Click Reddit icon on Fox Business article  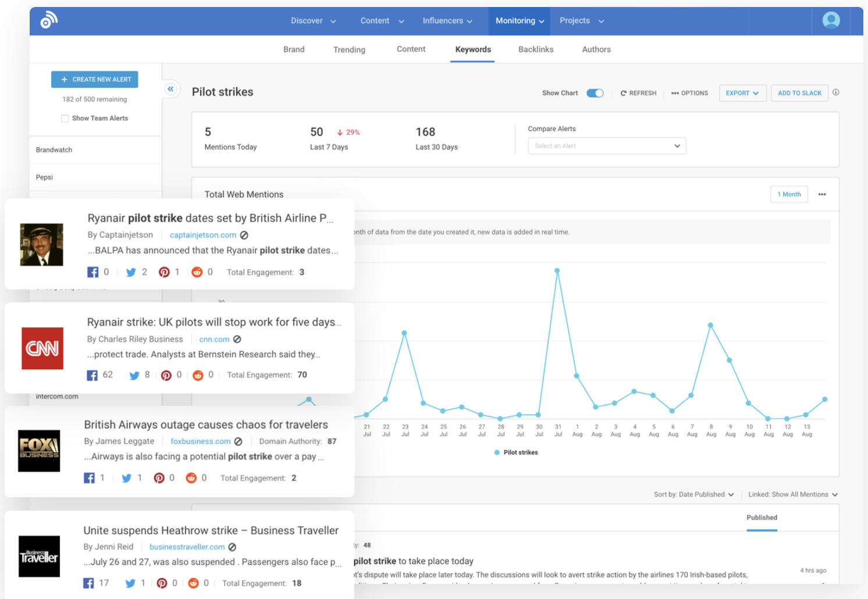191,478
